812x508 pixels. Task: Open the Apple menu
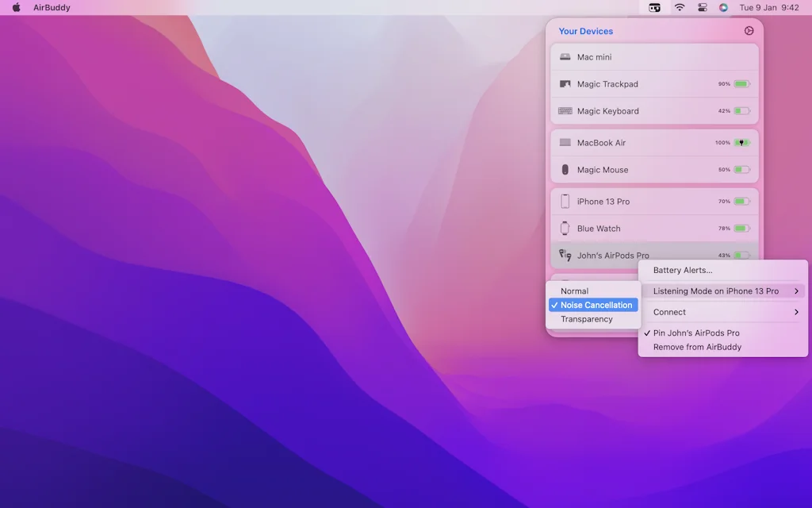coord(16,8)
